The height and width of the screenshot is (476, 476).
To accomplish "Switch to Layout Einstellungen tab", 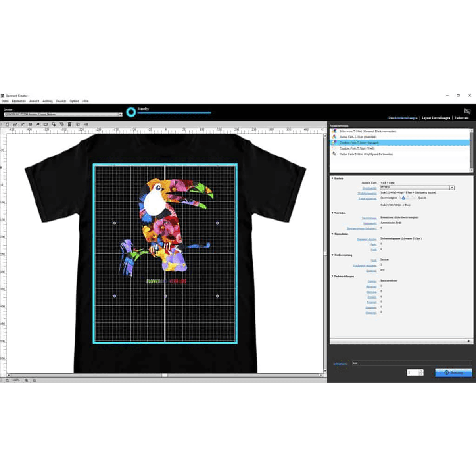I will (436, 118).
